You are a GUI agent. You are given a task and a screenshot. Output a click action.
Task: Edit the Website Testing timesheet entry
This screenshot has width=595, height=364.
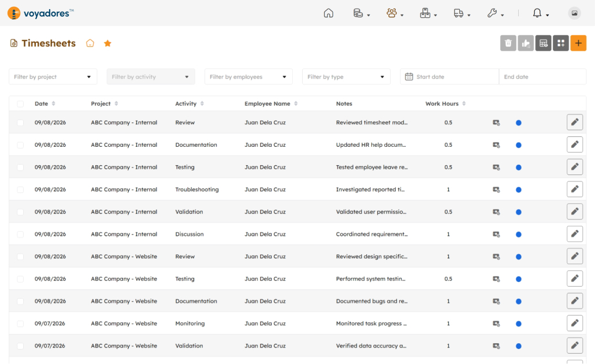pos(575,278)
